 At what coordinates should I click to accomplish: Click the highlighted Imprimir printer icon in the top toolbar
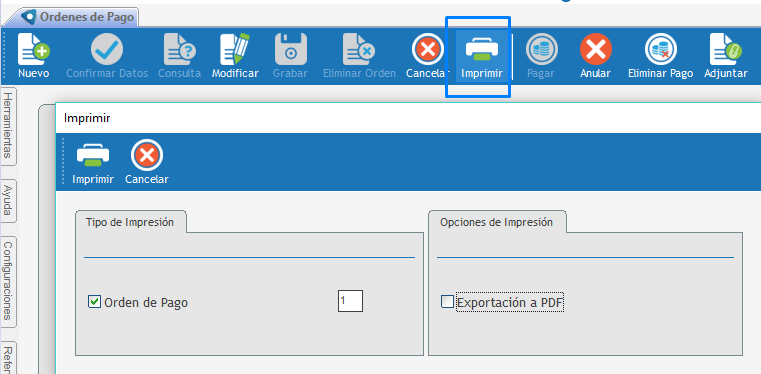click(481, 49)
